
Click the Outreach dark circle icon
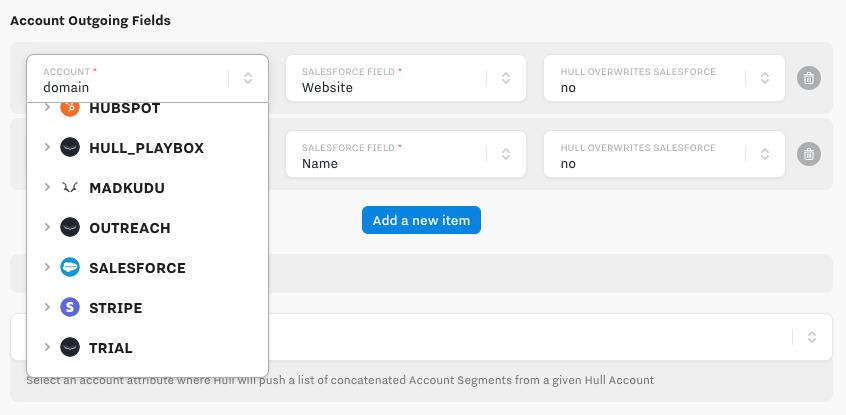69,228
